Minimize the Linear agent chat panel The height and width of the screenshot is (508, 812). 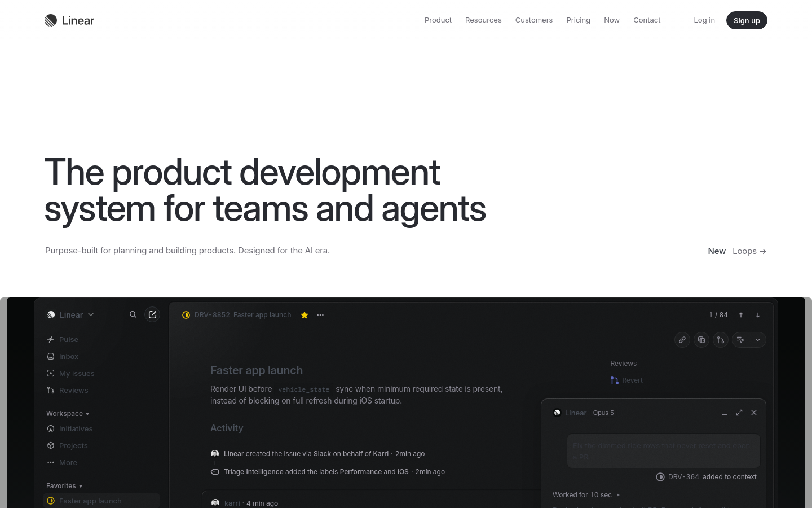tap(725, 413)
